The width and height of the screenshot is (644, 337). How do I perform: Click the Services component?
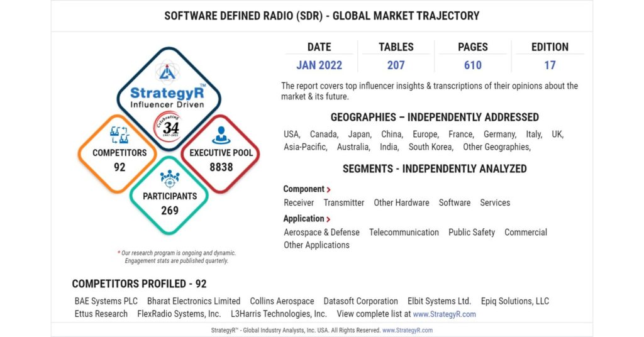495,203
